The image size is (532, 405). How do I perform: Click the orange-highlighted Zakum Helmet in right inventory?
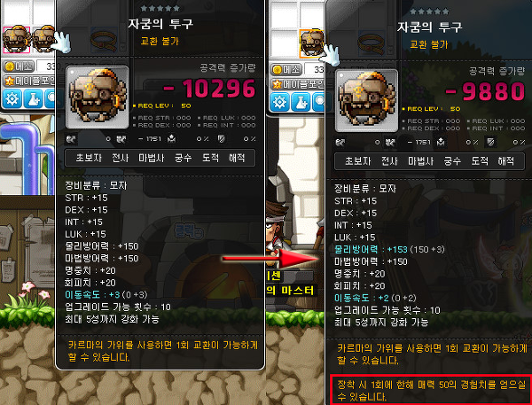[x=311, y=43]
